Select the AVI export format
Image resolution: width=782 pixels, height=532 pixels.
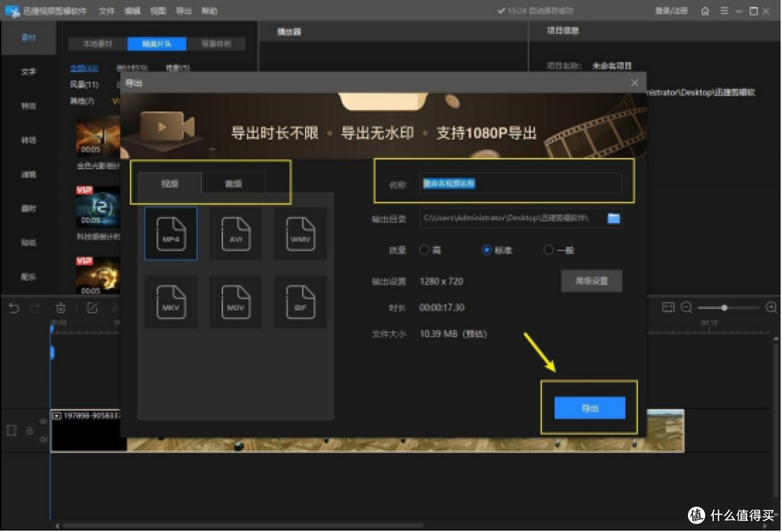[x=235, y=233]
